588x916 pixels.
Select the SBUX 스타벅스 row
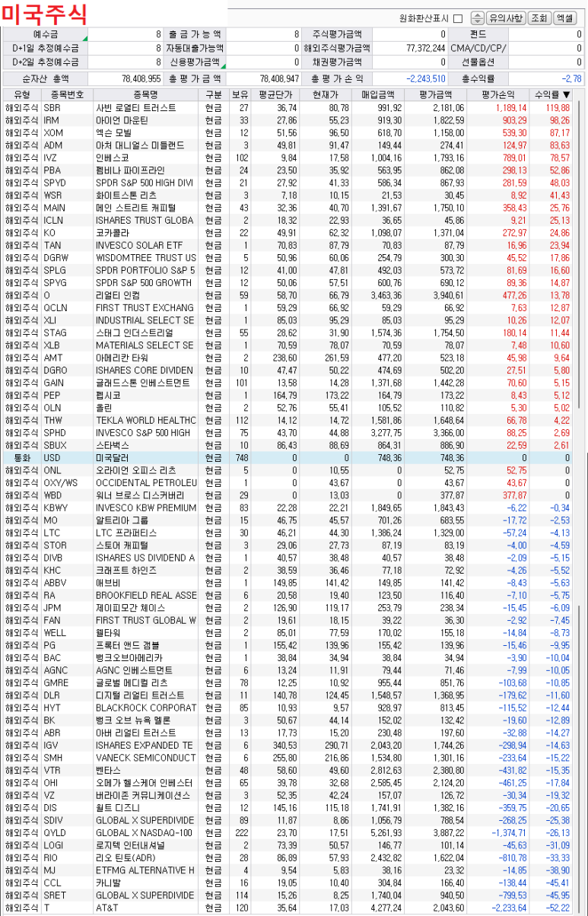pos(288,445)
